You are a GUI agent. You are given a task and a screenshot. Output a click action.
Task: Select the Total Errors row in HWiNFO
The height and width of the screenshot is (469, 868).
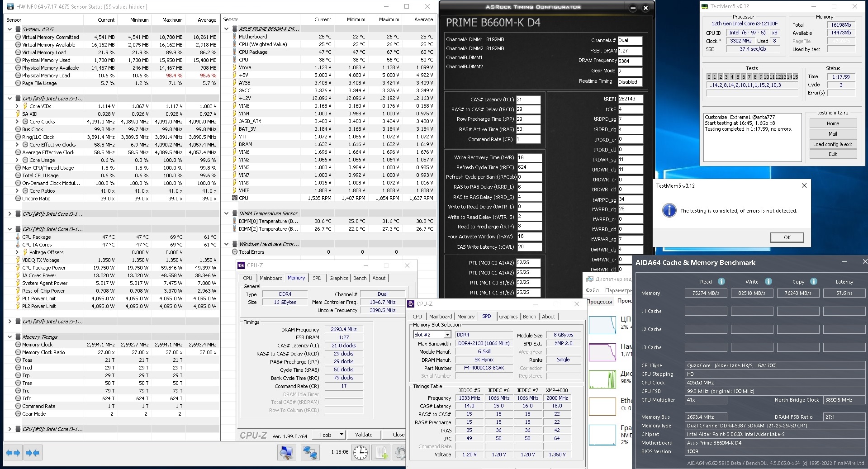pyautogui.click(x=328, y=252)
